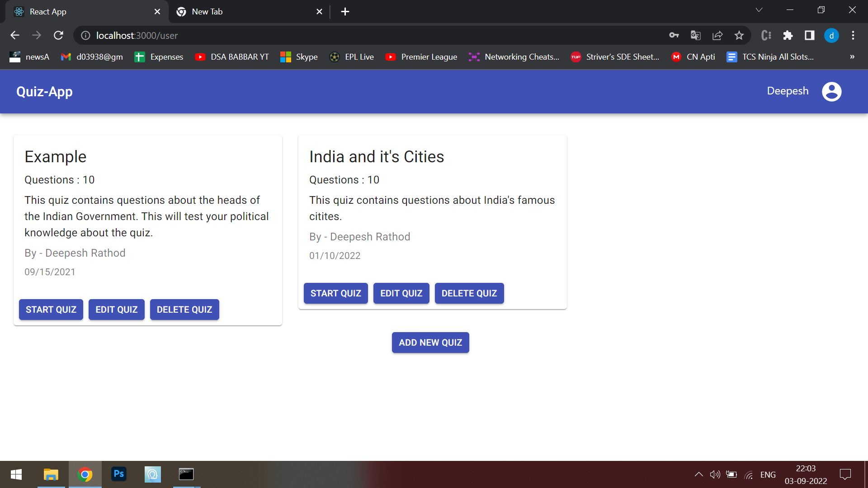Open saved passwords key icon in address bar

pyautogui.click(x=674, y=35)
